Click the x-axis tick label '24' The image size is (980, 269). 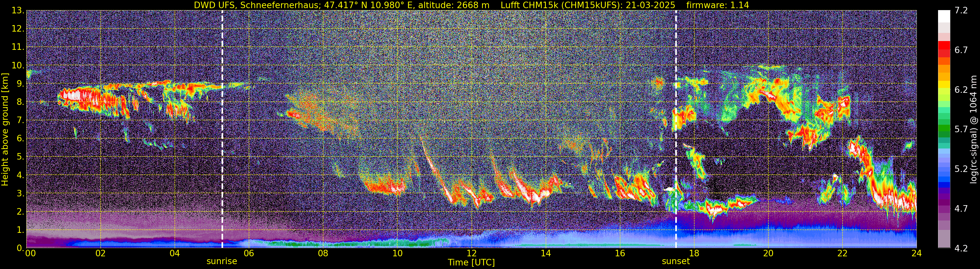point(917,253)
